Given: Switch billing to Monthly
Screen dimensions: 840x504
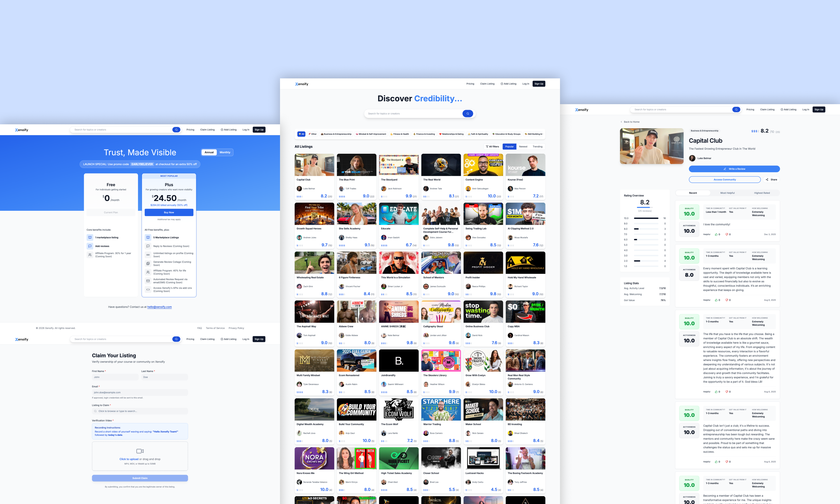Looking at the screenshot, I should click(x=225, y=153).
